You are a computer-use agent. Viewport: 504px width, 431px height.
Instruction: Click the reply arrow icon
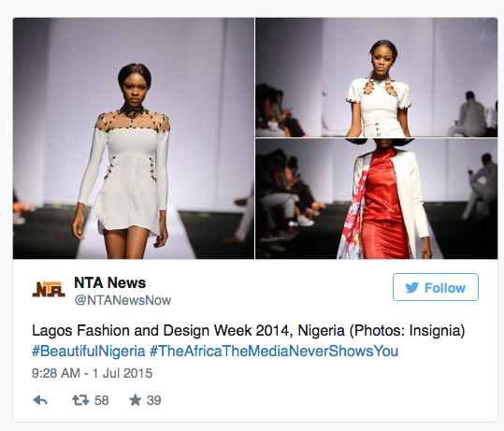[x=40, y=400]
